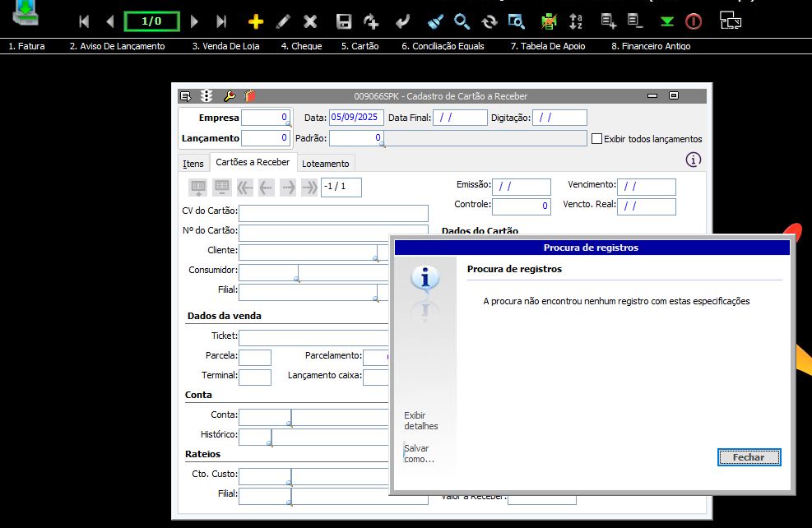
Task: Click the add card row icon
Action: [198, 187]
